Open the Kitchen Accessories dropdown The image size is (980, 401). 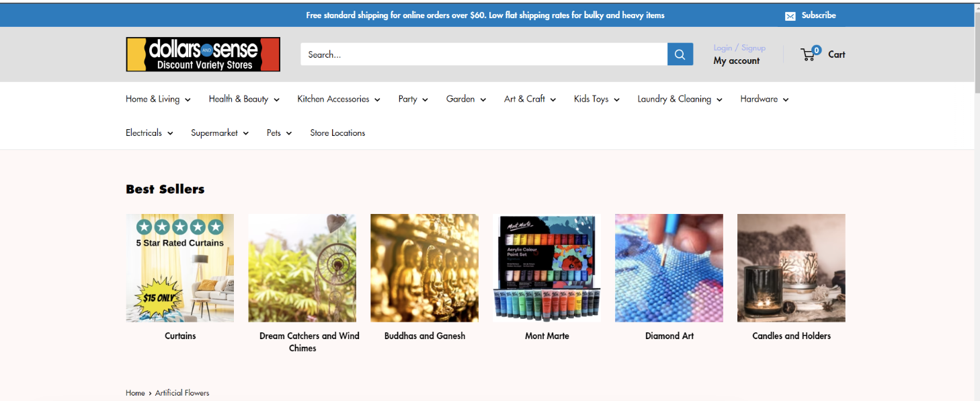tap(339, 99)
